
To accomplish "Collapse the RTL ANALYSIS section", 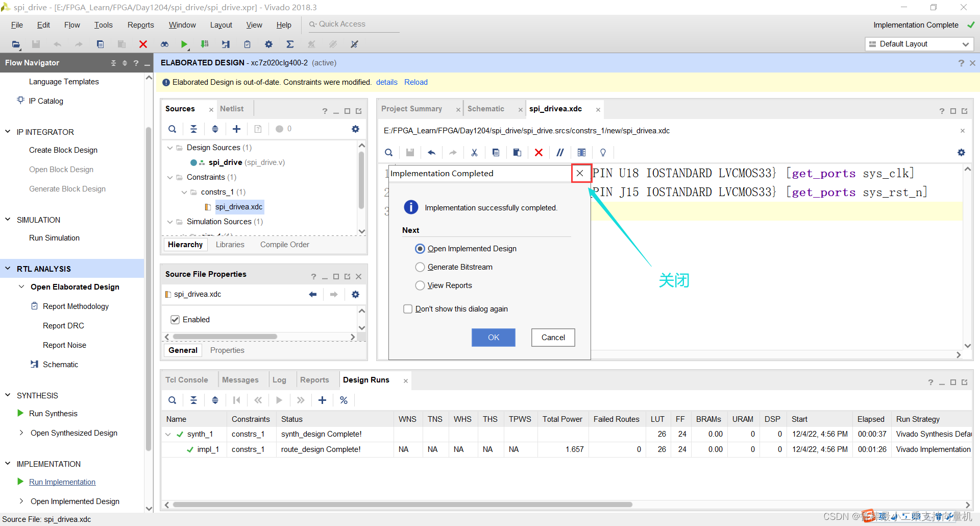I will 8,268.
